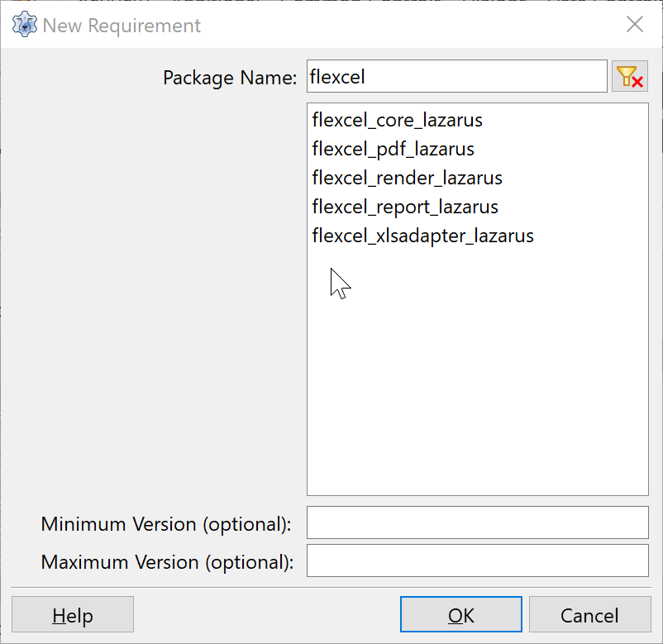This screenshot has height=644, width=663.
Task: Focus the Package Name text field
Action: pyautogui.click(x=456, y=76)
